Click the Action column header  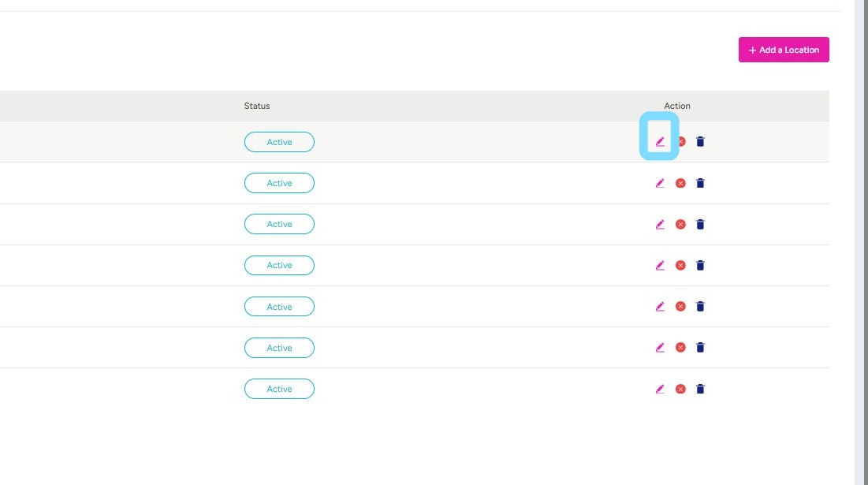[676, 106]
